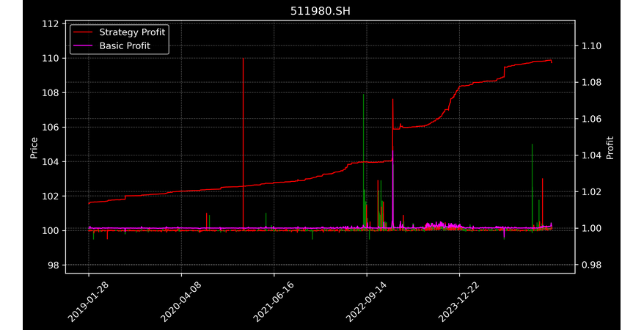
Task: Click the 2023-12-22 date tick label
Action: pyautogui.click(x=458, y=301)
